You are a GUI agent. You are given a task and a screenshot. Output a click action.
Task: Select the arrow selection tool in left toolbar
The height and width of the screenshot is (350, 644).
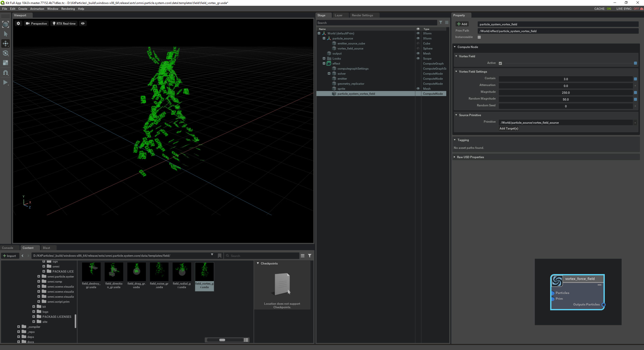coord(6,34)
